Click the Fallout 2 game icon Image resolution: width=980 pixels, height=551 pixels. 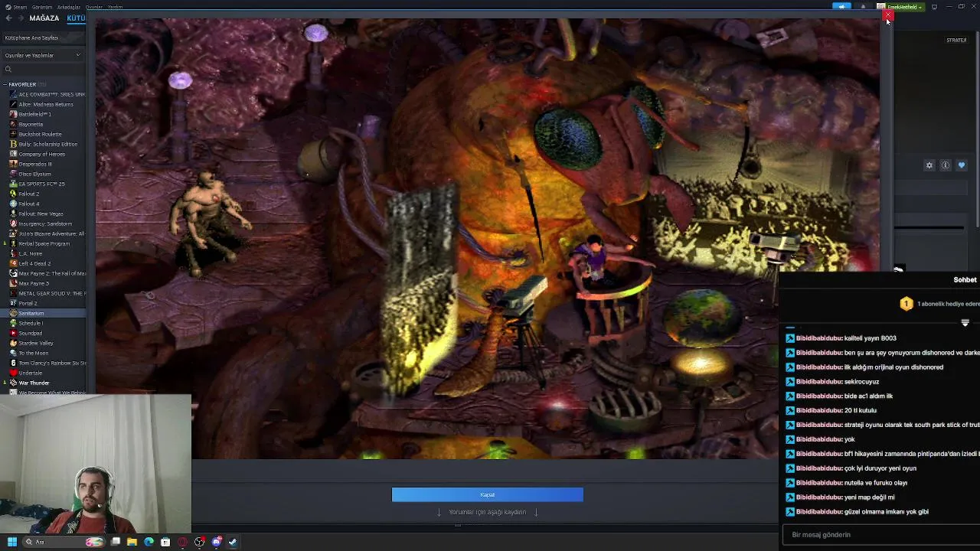tap(13, 194)
